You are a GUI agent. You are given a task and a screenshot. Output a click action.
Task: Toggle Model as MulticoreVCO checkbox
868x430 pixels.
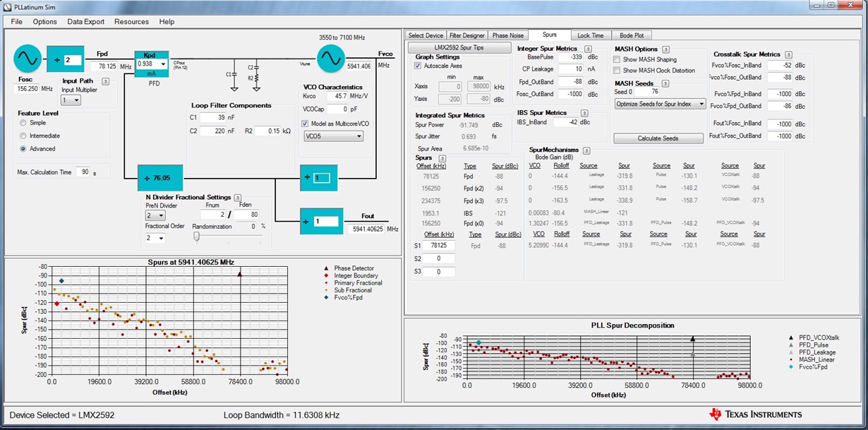click(x=305, y=124)
